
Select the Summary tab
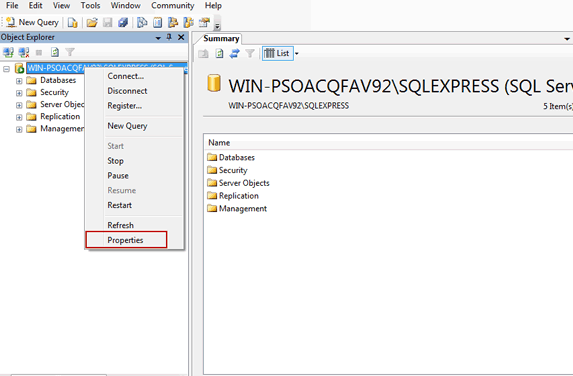pyautogui.click(x=221, y=38)
